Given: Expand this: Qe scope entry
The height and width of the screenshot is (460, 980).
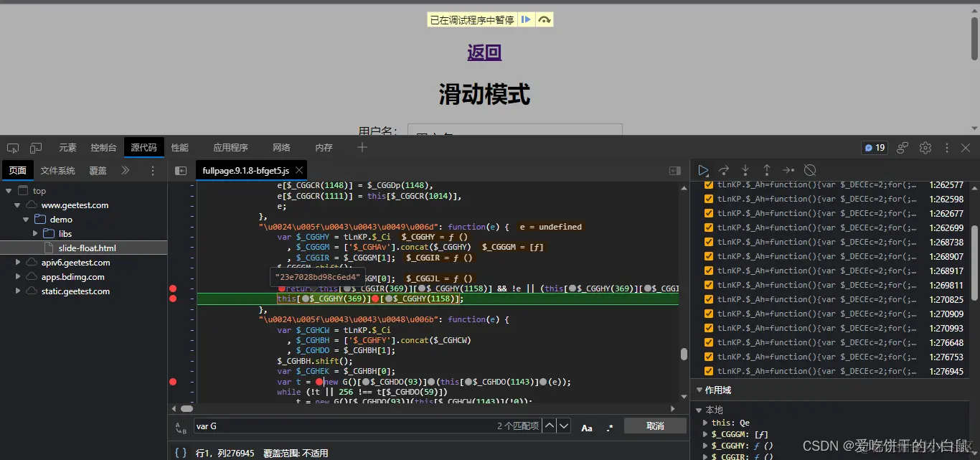Looking at the screenshot, I should pyautogui.click(x=706, y=423).
